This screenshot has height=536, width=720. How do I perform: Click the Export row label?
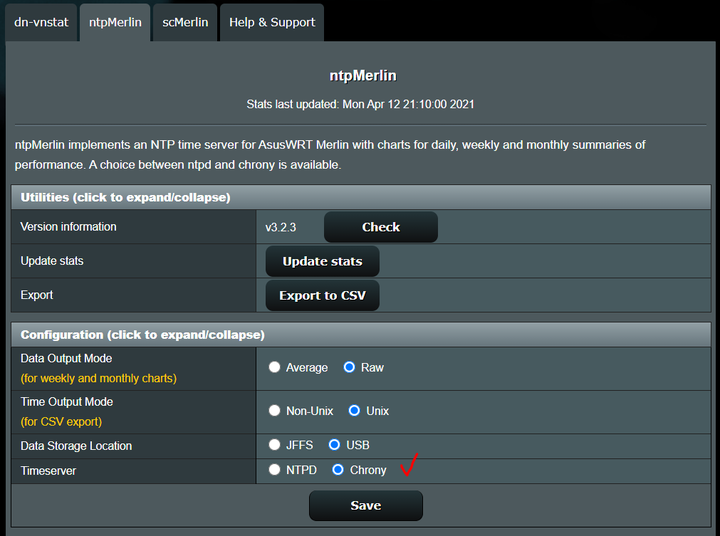tap(37, 295)
